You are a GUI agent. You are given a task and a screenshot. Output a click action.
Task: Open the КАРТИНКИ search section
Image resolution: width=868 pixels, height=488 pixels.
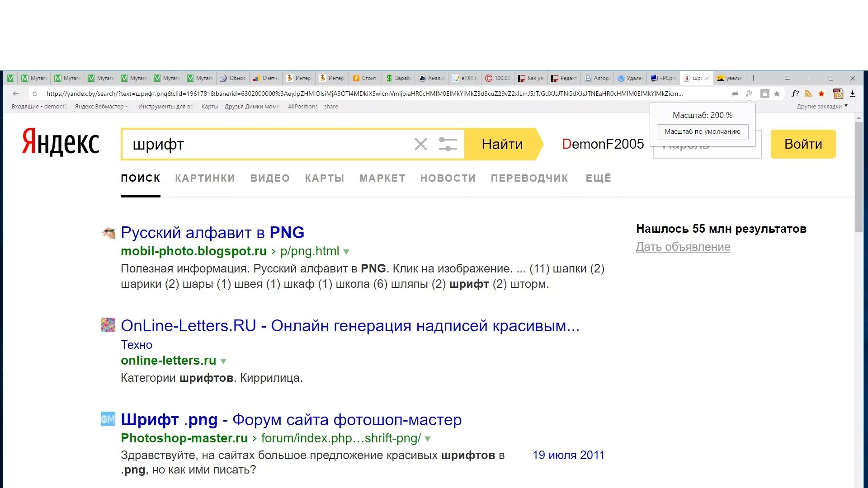click(x=205, y=178)
